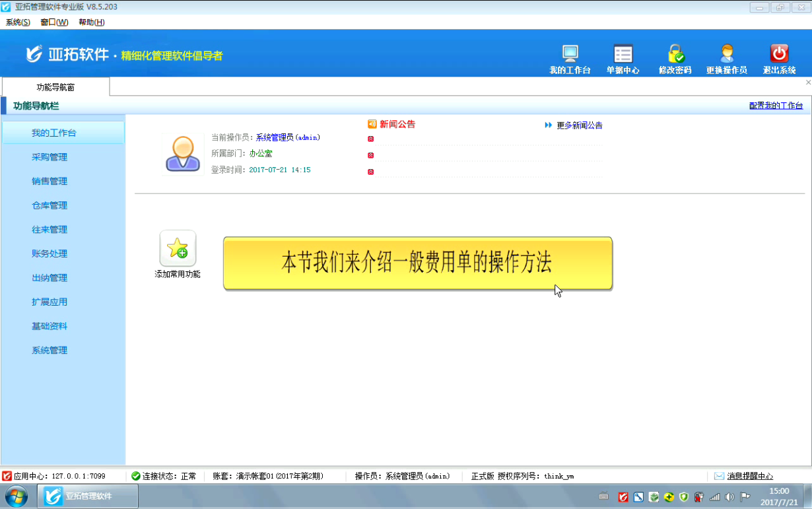The width and height of the screenshot is (812, 509).
Task: Open 帮助(H) menu
Action: click(x=91, y=22)
